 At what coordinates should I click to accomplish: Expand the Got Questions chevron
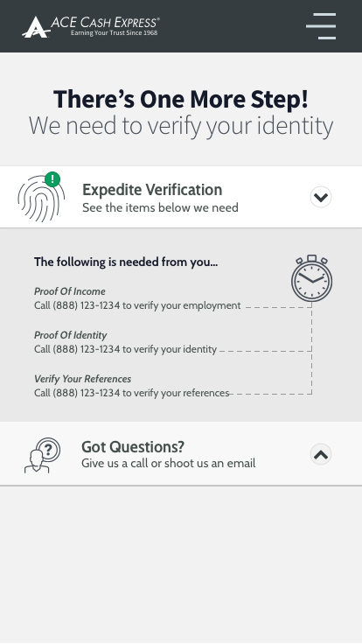pyautogui.click(x=321, y=454)
